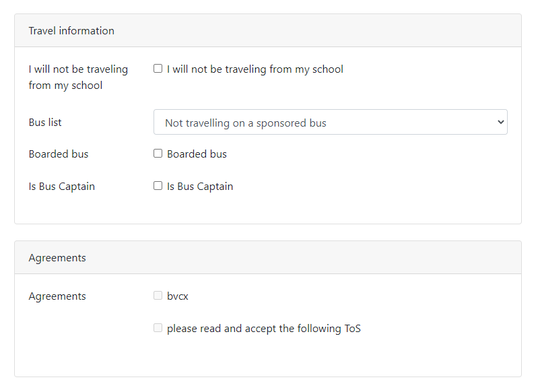538x392 pixels.
Task: Check the 'I will not be traveling' checkbox
Action: (158, 69)
